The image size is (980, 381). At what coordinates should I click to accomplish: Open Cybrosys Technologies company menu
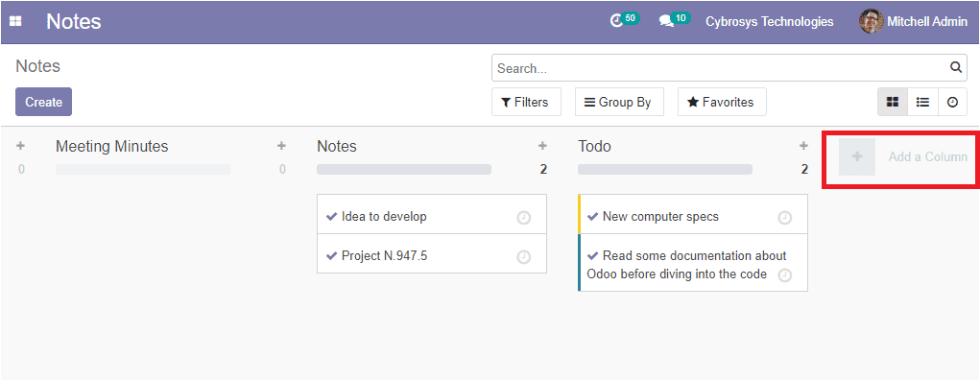(x=770, y=21)
